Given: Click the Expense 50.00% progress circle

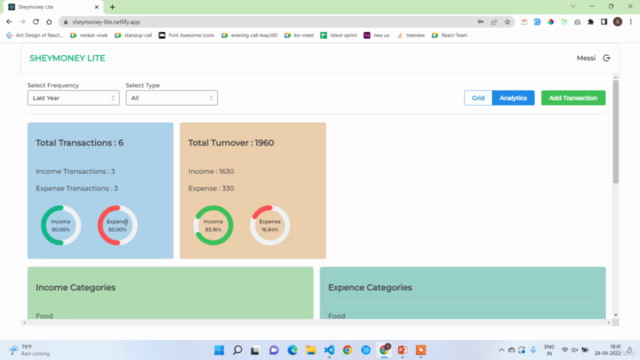Looking at the screenshot, I should (x=117, y=225).
